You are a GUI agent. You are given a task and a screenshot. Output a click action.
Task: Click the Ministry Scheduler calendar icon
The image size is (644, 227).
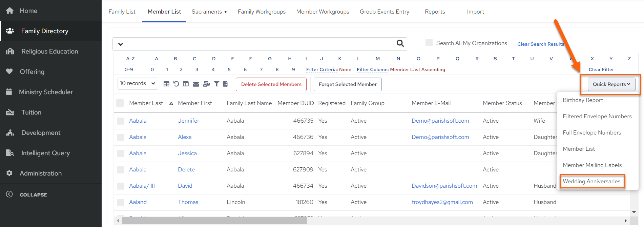[x=9, y=92]
